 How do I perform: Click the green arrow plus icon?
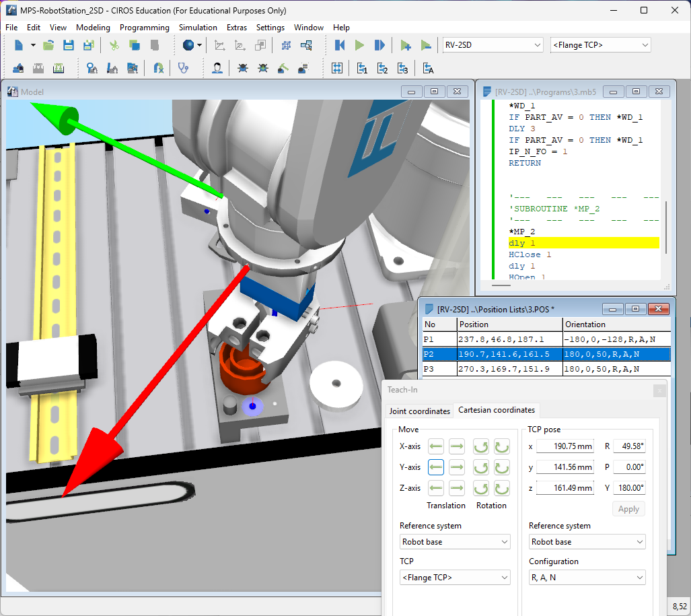[x=406, y=45]
